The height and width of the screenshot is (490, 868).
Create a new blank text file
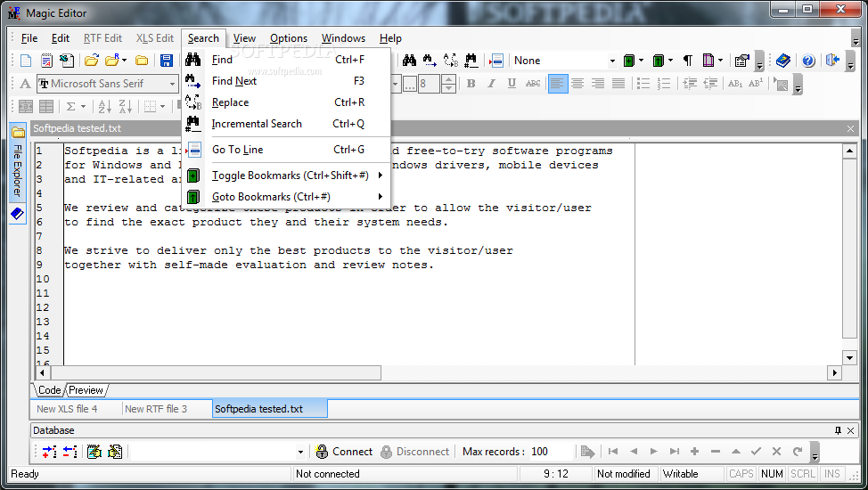click(x=26, y=61)
